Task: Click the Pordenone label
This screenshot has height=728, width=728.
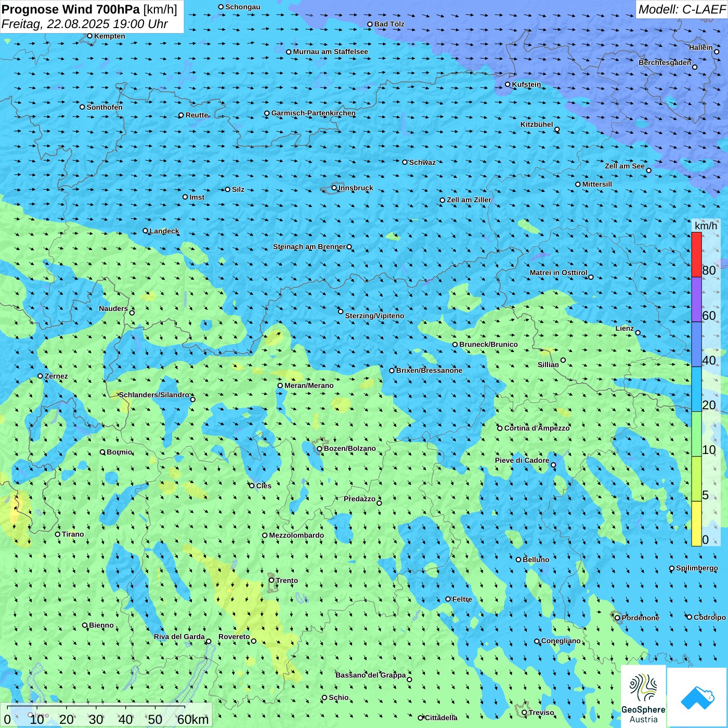Action: pyautogui.click(x=641, y=618)
